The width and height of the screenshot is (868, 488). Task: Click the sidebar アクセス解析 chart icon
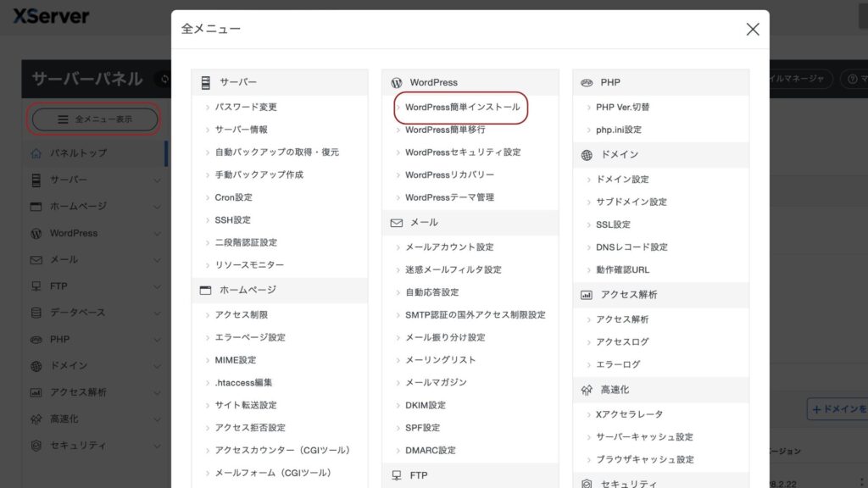click(x=36, y=393)
